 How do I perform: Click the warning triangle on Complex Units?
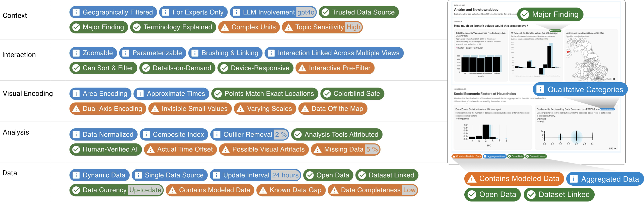point(225,27)
